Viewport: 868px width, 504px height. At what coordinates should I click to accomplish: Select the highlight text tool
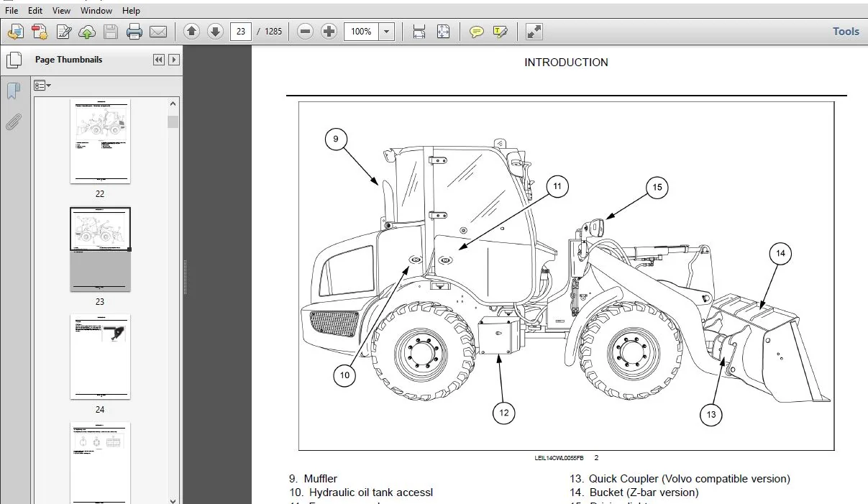tap(501, 32)
